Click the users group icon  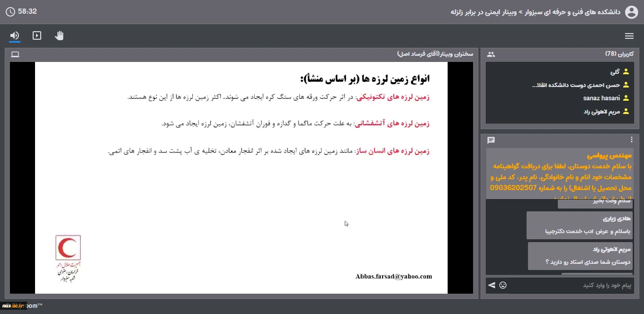coord(491,54)
